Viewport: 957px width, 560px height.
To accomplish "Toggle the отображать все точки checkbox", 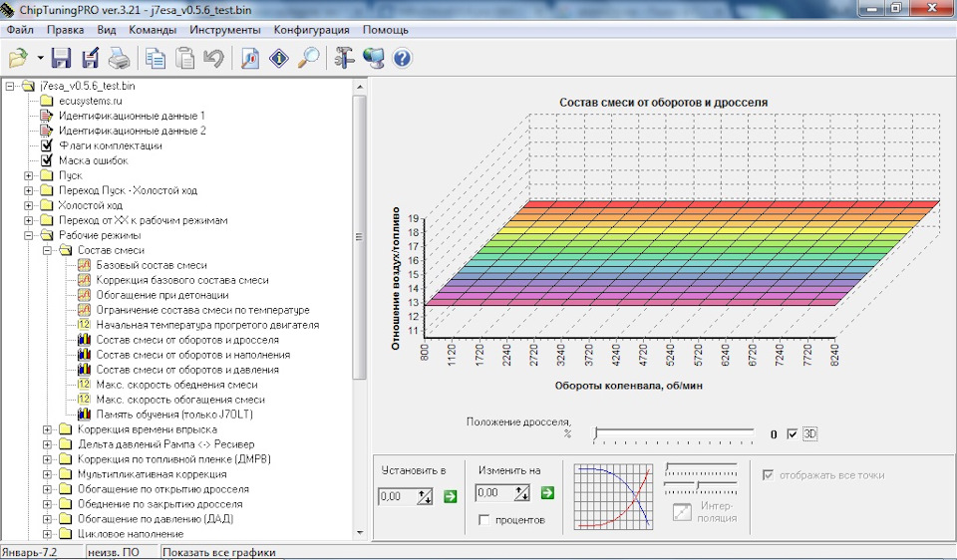I will [x=768, y=474].
